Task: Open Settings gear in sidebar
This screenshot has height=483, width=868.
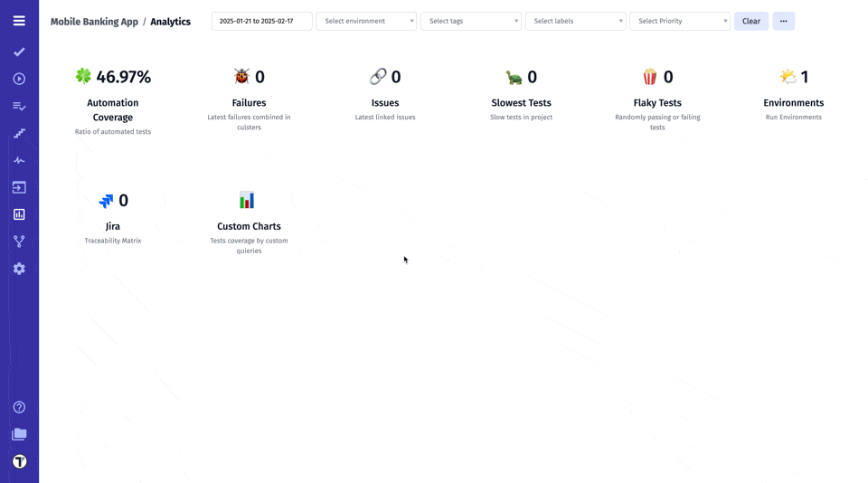Action: coord(19,269)
